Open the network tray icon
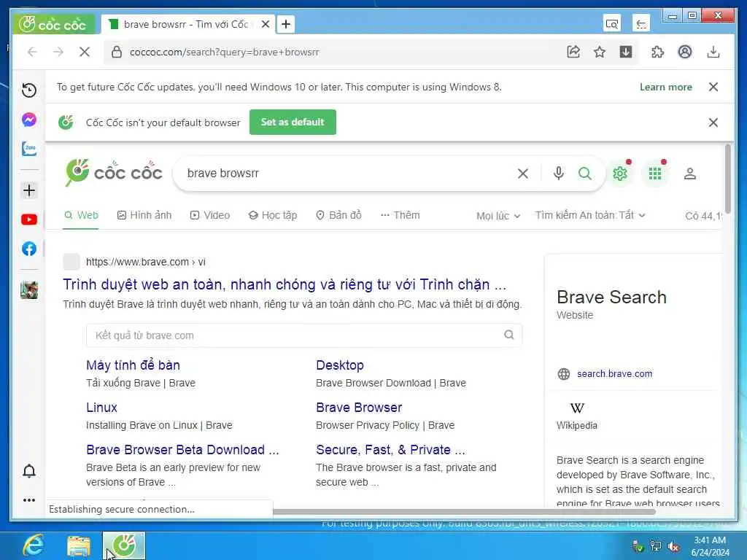 [656, 547]
